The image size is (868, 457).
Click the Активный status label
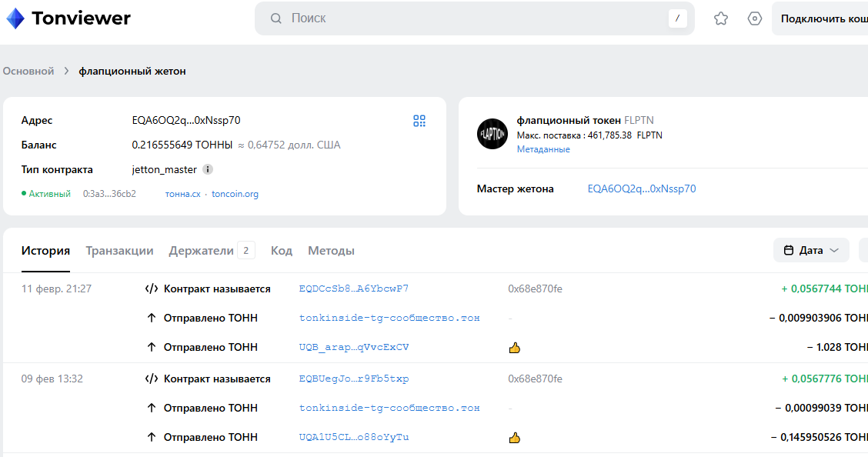point(49,194)
